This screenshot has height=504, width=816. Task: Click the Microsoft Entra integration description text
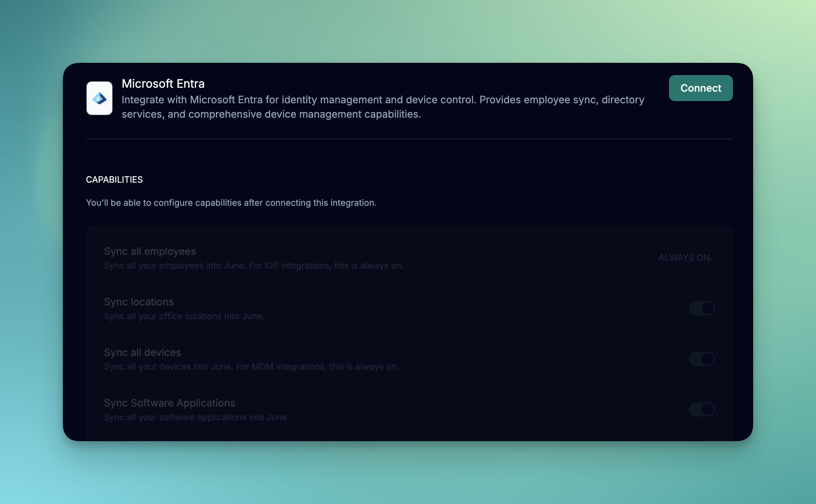[383, 107]
